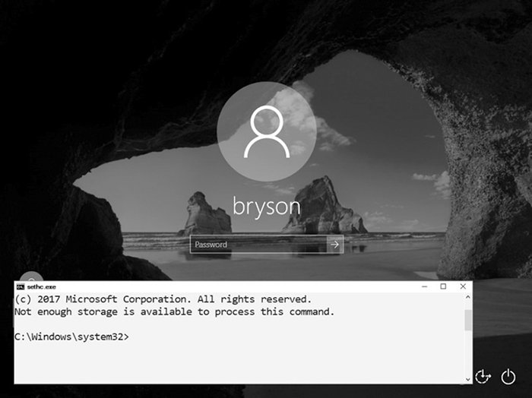The image size is (532, 398).
Task: Click at the C:\Windows\system32> prompt line
Action: [x=71, y=336]
